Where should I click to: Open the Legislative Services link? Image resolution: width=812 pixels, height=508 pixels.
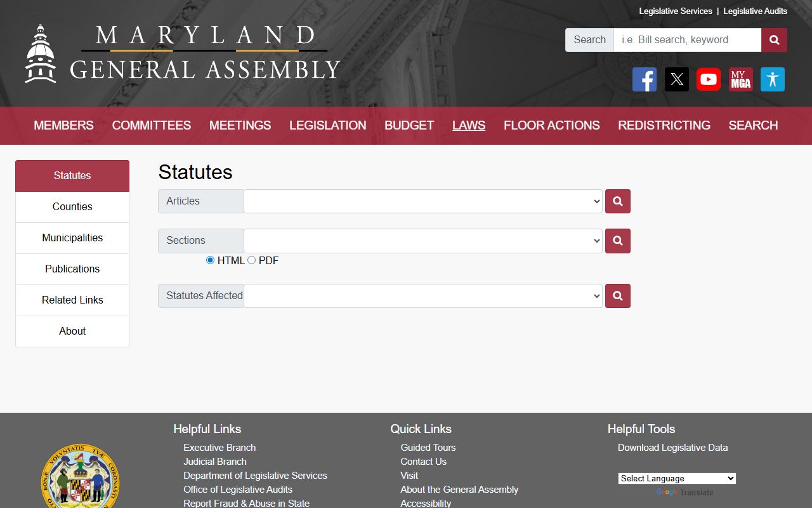coord(676,11)
